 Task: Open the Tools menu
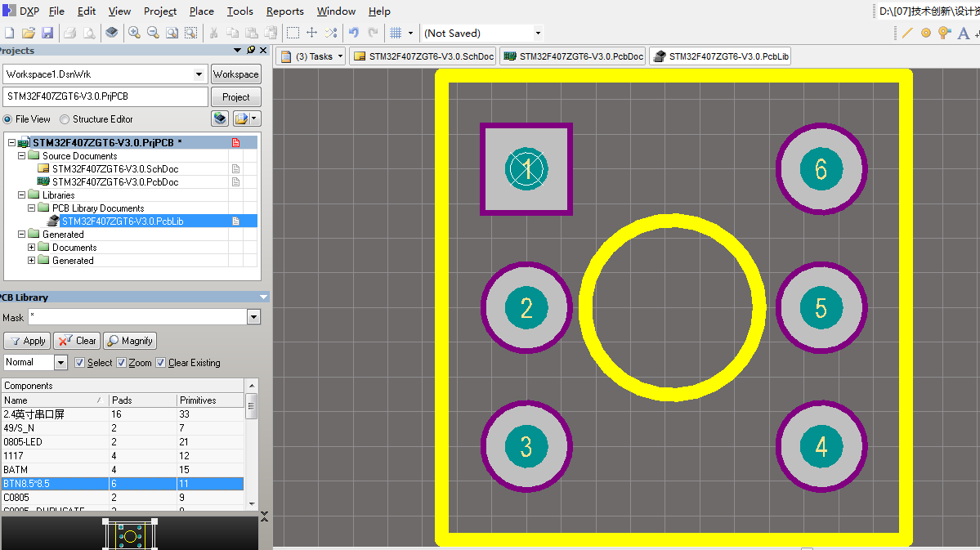(240, 11)
